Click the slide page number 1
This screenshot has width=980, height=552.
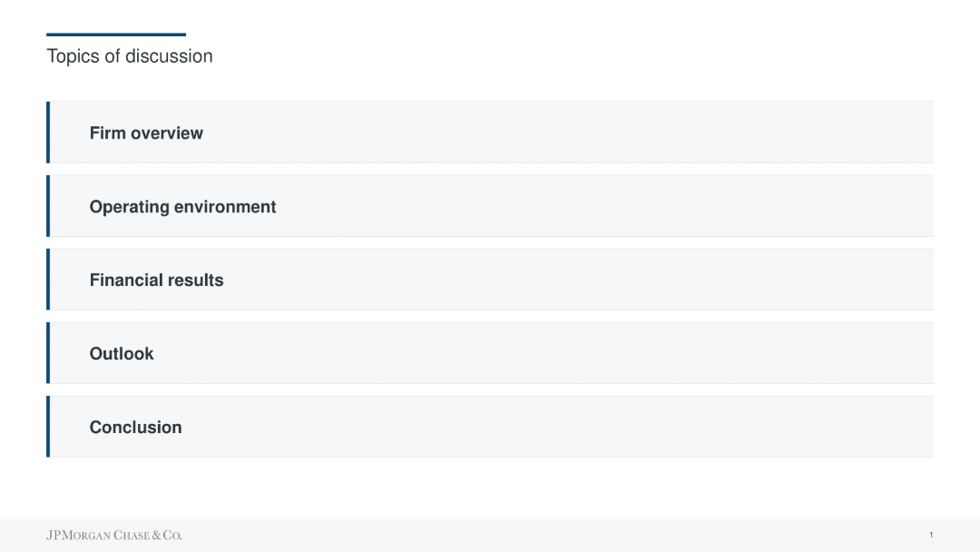click(x=931, y=535)
